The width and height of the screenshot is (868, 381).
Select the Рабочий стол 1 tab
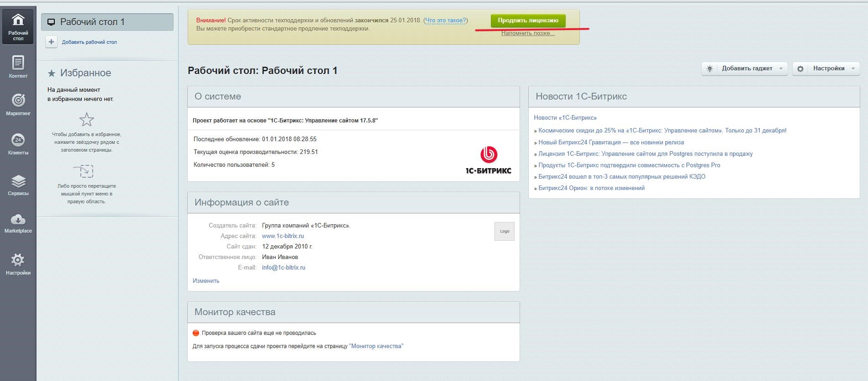pyautogui.click(x=107, y=22)
